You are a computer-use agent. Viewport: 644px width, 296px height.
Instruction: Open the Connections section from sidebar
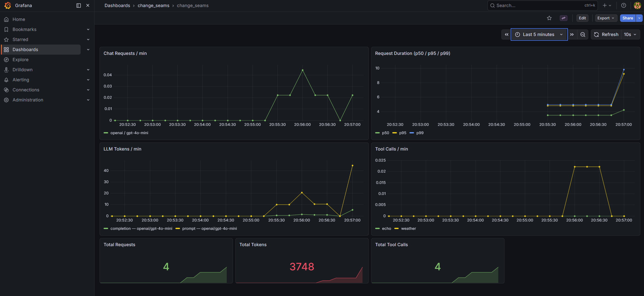click(x=26, y=90)
